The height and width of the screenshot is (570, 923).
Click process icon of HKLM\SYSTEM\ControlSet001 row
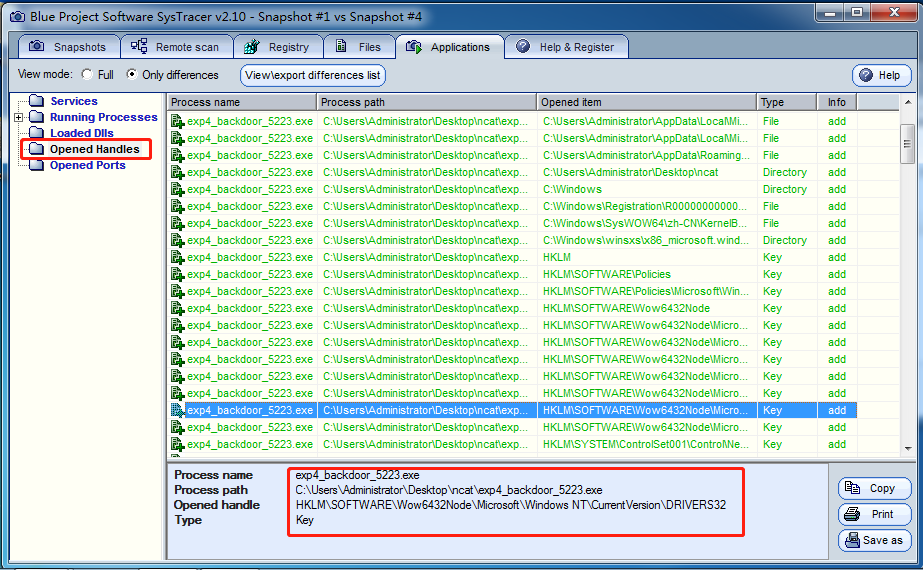click(x=177, y=445)
